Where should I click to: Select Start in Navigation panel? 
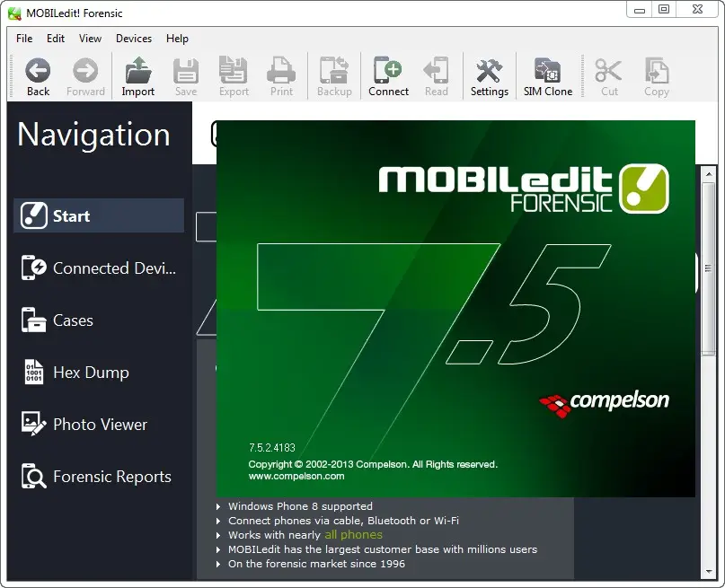coord(99,215)
